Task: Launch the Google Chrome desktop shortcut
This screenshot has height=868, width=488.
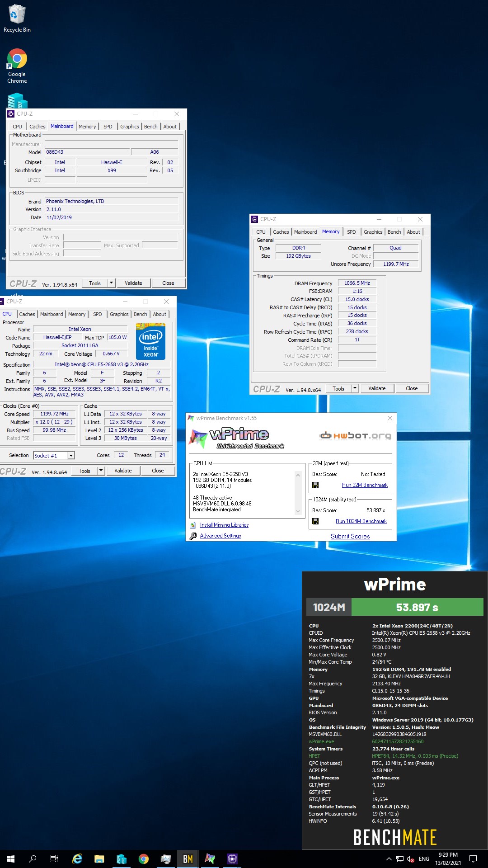Action: click(x=17, y=66)
